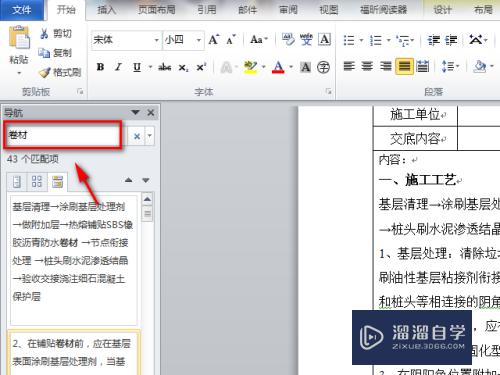Open the Navigation pane options arrow

(135, 112)
